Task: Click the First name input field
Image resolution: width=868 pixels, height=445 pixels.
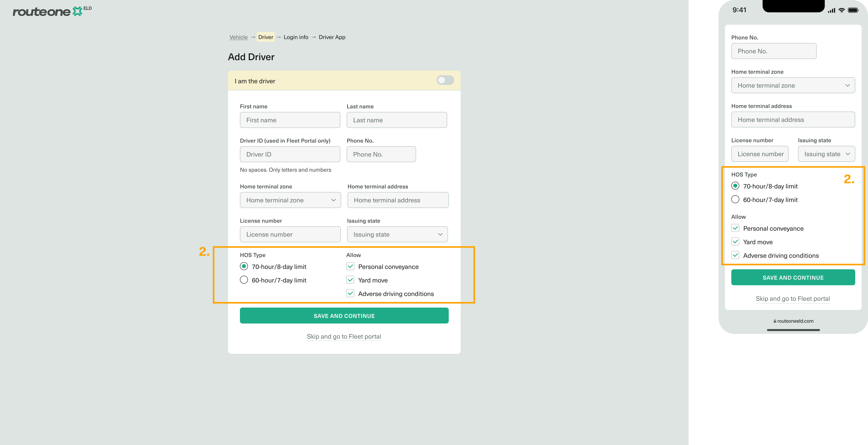Action: [x=290, y=120]
